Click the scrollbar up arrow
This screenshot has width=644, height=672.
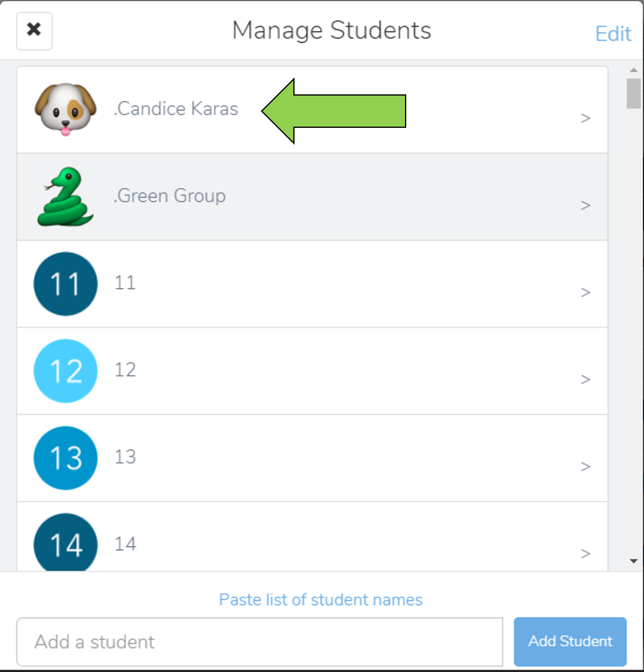tap(634, 70)
